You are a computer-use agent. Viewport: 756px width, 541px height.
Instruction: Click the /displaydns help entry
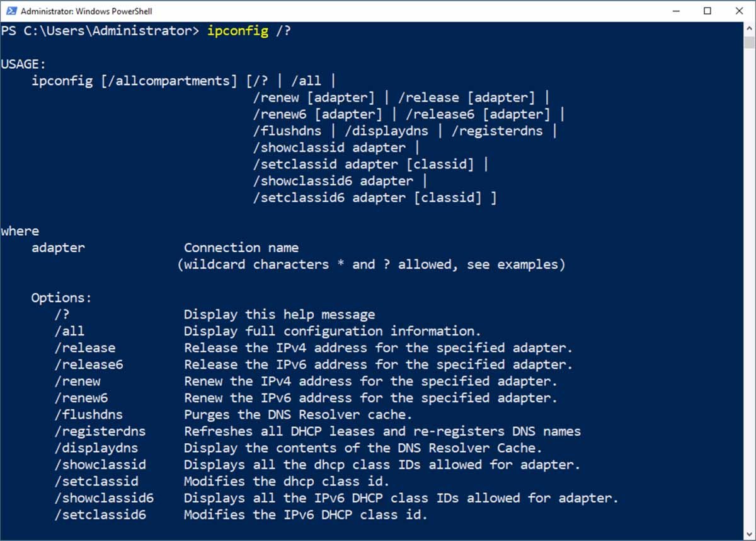tap(98, 448)
